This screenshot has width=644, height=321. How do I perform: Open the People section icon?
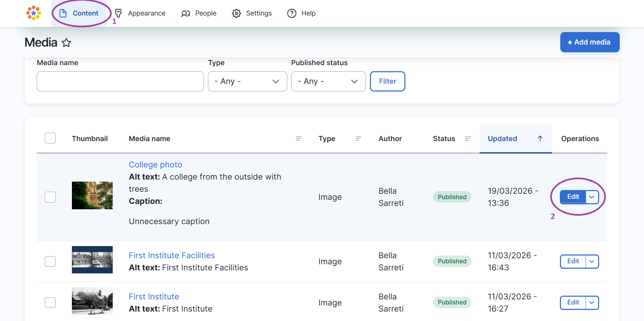point(185,13)
